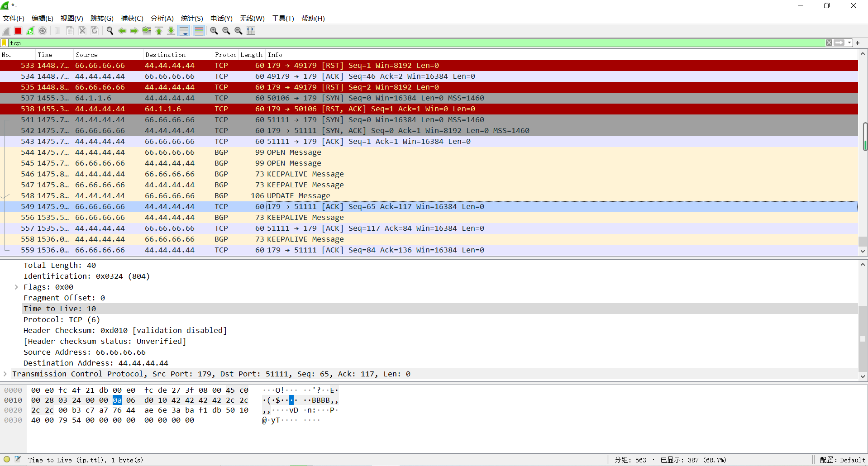Toggle packet list colorization
The width and height of the screenshot is (868, 466).
click(x=199, y=31)
